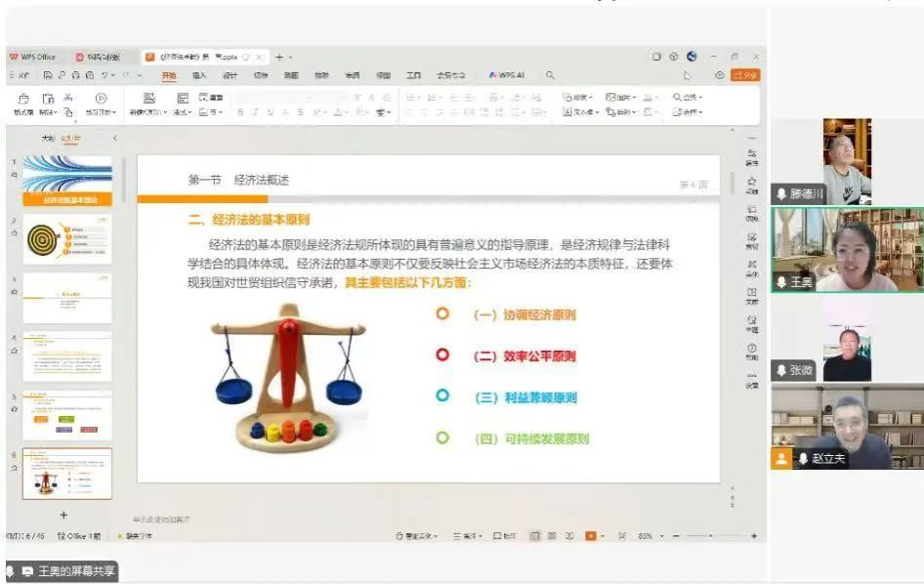Screen dimensions: 924x584
Task: Select participant 滕德川 video tile
Action: click(847, 161)
